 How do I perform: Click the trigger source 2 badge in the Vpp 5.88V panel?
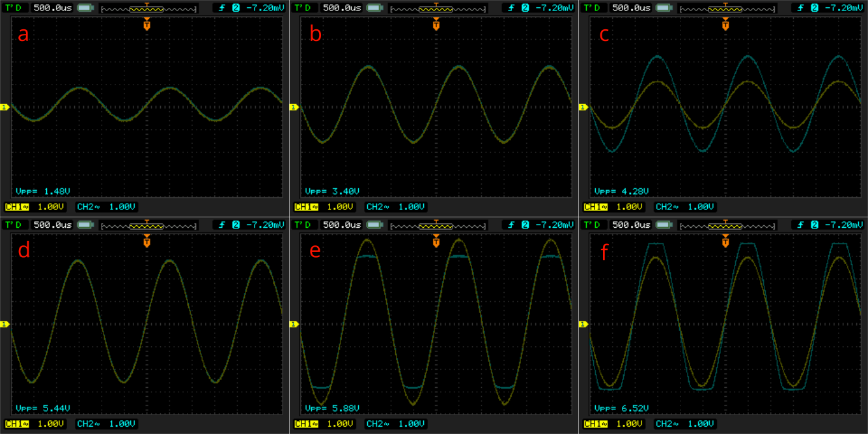pyautogui.click(x=524, y=225)
